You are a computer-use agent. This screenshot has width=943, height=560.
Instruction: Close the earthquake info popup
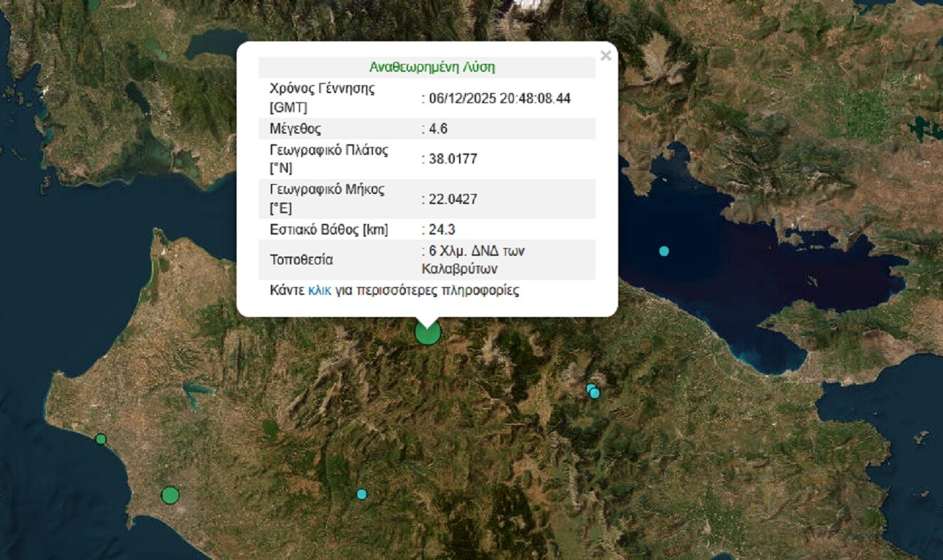(605, 55)
